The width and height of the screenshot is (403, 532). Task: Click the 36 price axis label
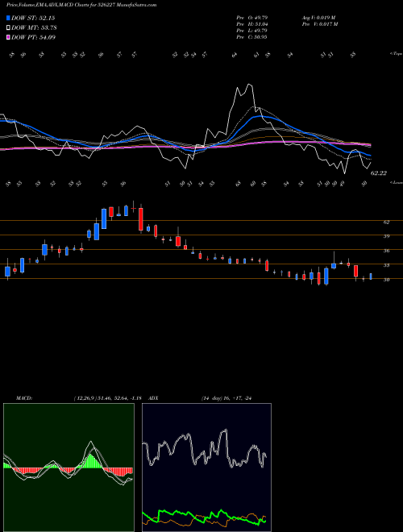pos(386,251)
